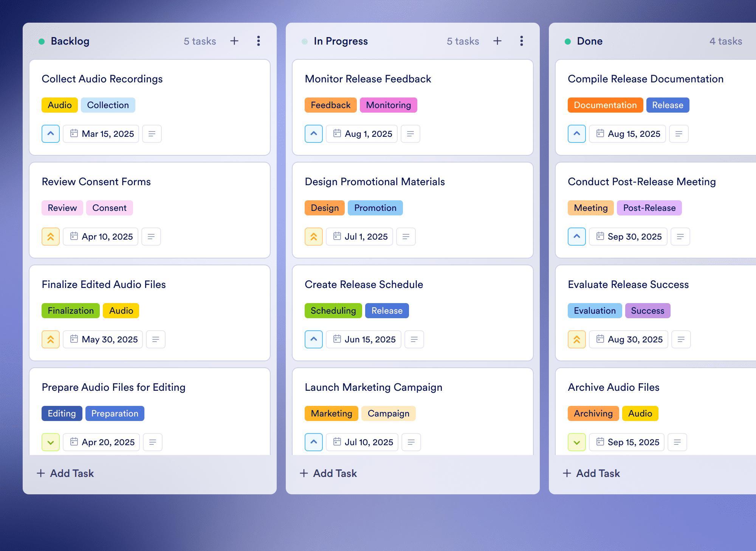The height and width of the screenshot is (551, 756).
Task: Change priority on Archive Audio Files card
Action: [577, 442]
